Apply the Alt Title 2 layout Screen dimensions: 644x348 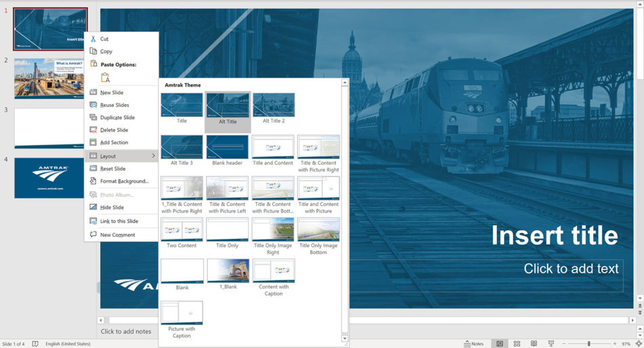click(274, 105)
